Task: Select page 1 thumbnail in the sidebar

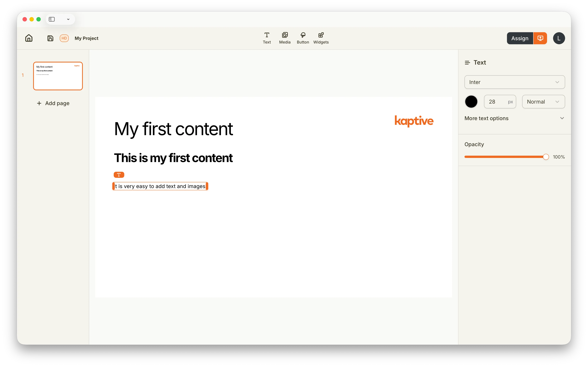Action: pos(58,76)
